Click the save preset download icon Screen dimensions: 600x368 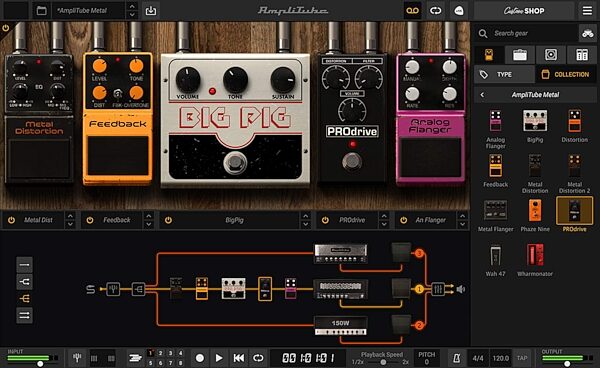click(x=151, y=10)
